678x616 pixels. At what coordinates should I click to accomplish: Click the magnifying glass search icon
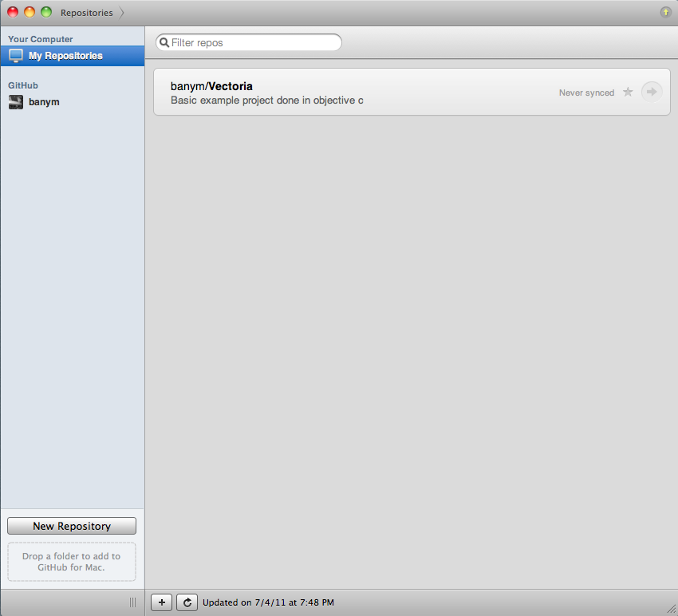tap(164, 42)
